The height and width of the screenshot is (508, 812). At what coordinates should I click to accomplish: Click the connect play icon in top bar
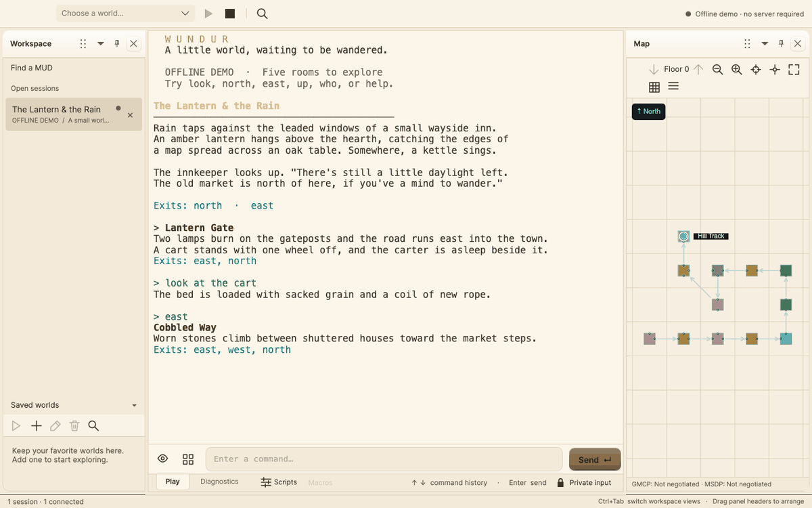(208, 14)
